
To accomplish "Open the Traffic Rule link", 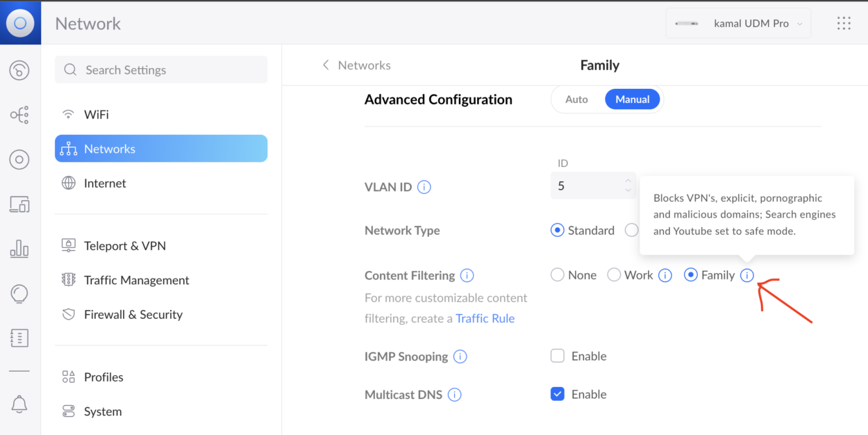I will pyautogui.click(x=485, y=318).
